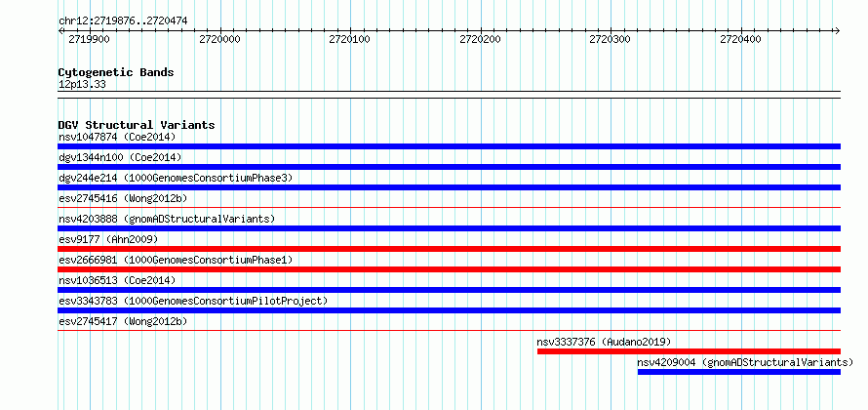
Task: Open variant esv2666981 (1000GenomesConsortiumPhase1) label
Action: point(176,260)
